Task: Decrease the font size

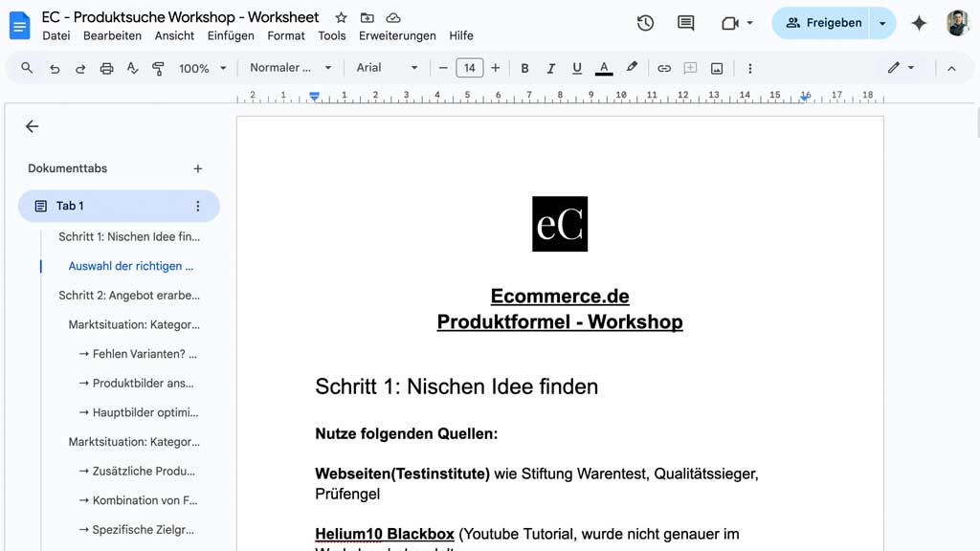Action: tap(443, 68)
